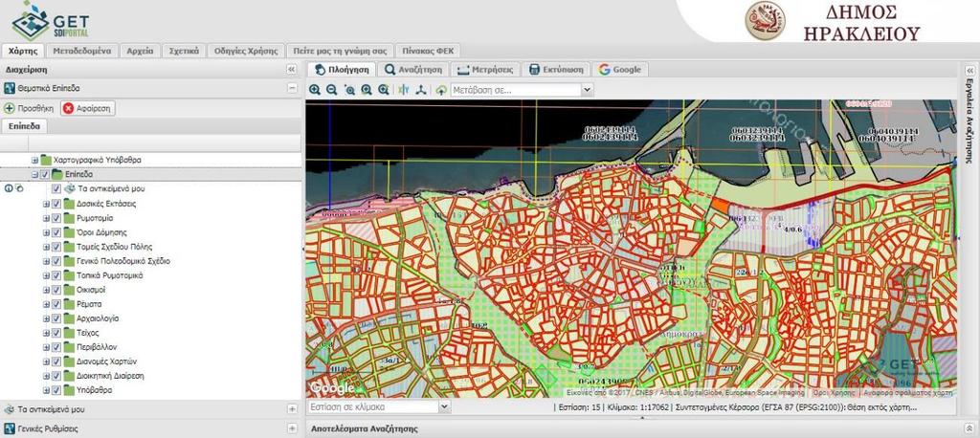Screen dimensions: 980x438
Task: Click the info icon beside Τα αντικείμενά μου
Action: click(x=9, y=188)
